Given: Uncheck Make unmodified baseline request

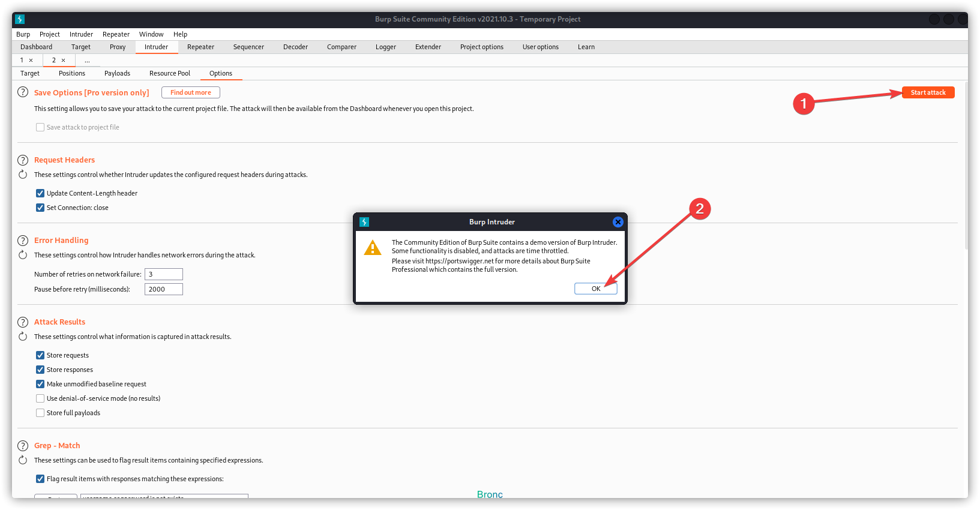Looking at the screenshot, I should [x=40, y=384].
